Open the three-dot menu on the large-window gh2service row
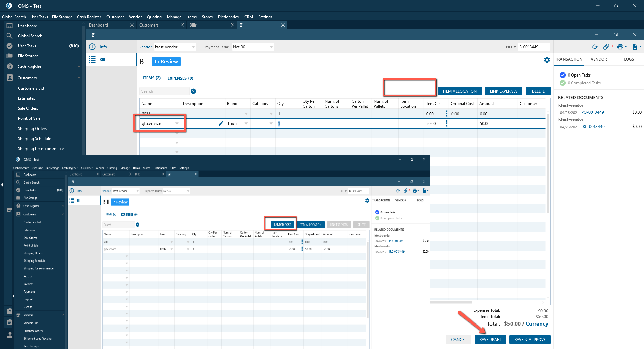The image size is (644, 349). point(446,123)
